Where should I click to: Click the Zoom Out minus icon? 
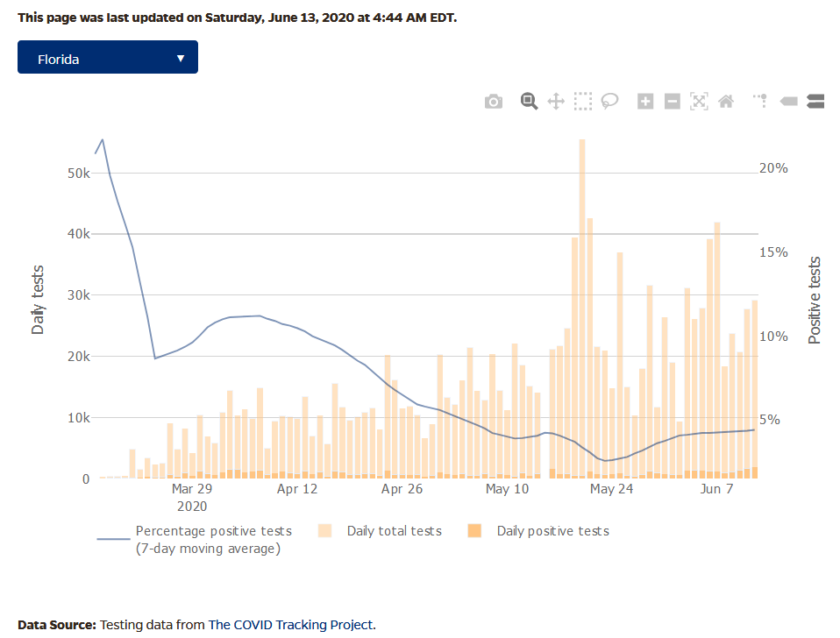point(673,102)
